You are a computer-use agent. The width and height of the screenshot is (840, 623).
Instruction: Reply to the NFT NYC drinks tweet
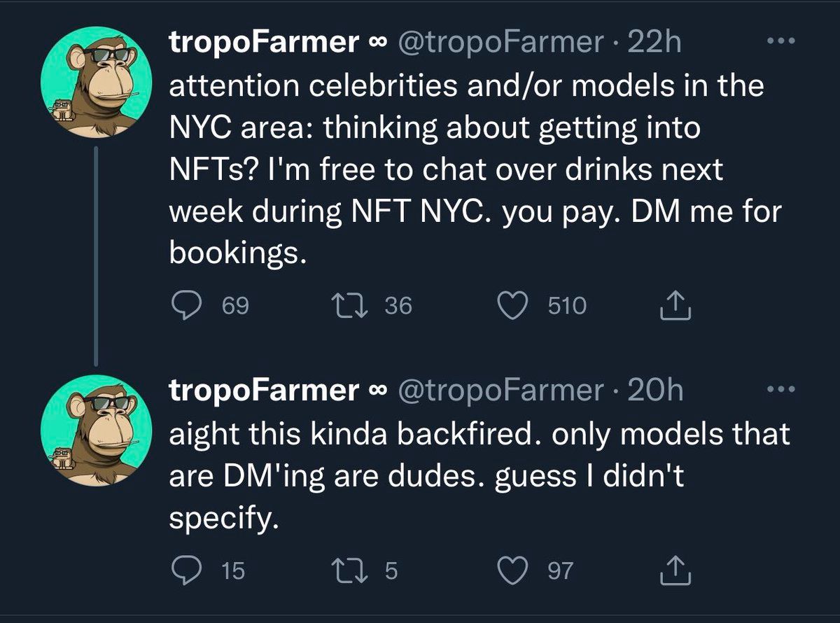click(x=186, y=306)
